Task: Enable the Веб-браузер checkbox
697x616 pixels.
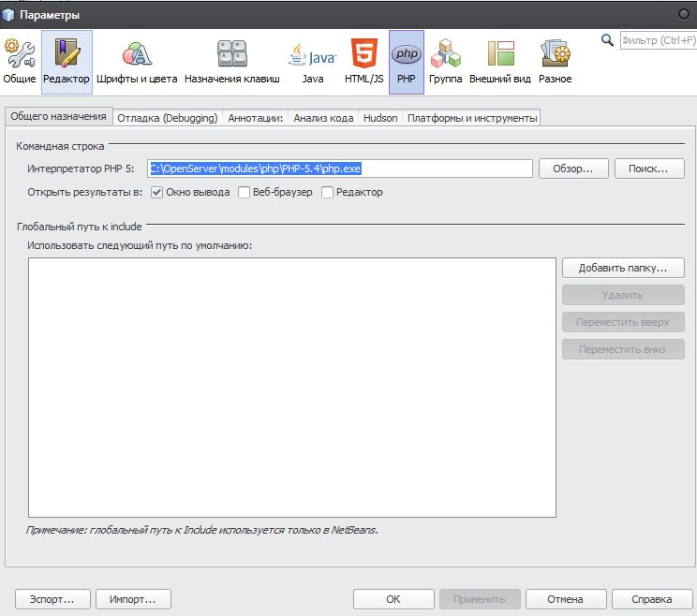Action: click(245, 193)
